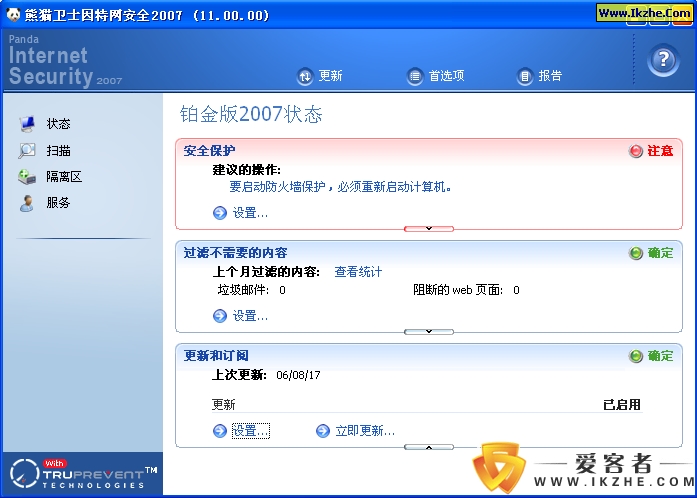Open the 首选项 menu item in header
The image size is (697, 498).
pyautogui.click(x=446, y=76)
